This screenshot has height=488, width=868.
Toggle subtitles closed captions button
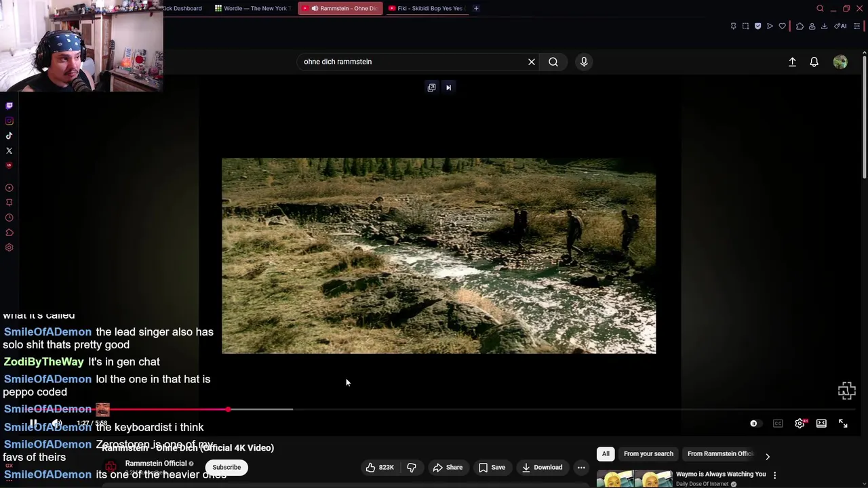click(778, 424)
